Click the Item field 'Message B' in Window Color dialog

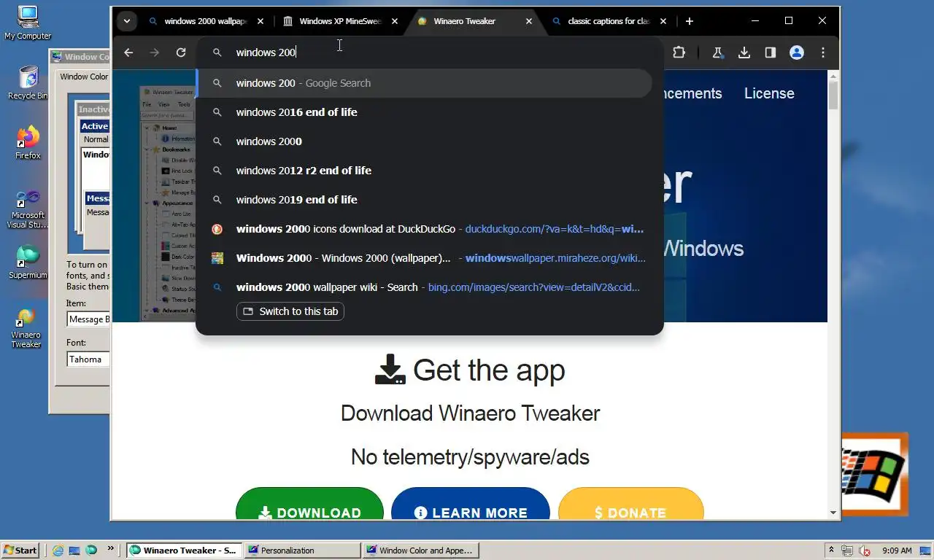(x=88, y=319)
